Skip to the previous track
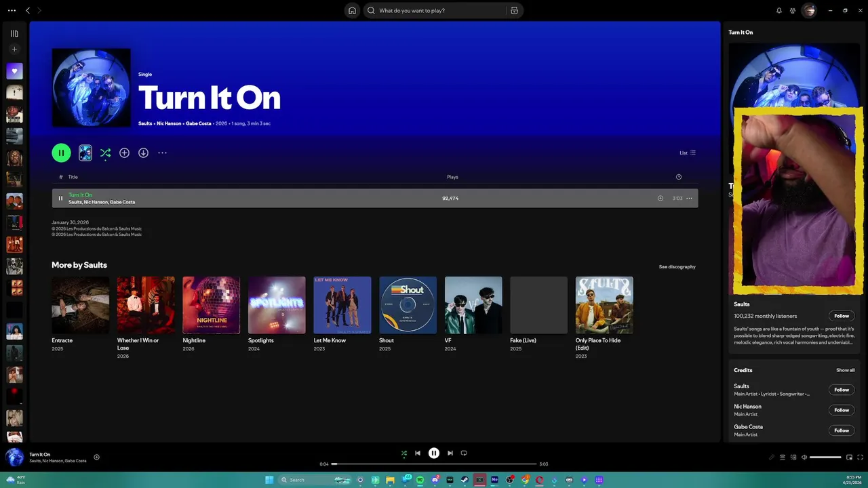Viewport: 868px width, 488px height. 418,453
